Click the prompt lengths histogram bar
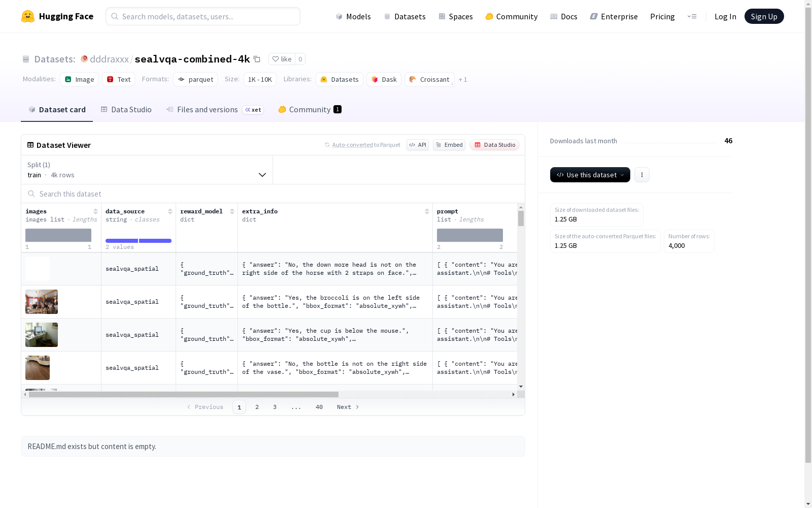This screenshot has width=812, height=508. click(470, 235)
